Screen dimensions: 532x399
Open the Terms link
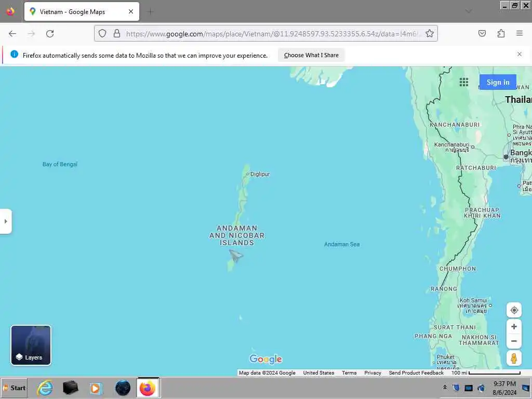pyautogui.click(x=349, y=373)
